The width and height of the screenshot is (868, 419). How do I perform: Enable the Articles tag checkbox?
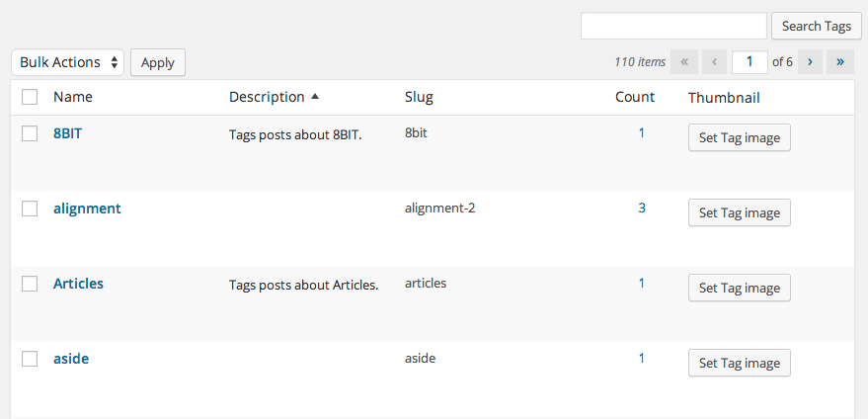(x=30, y=284)
